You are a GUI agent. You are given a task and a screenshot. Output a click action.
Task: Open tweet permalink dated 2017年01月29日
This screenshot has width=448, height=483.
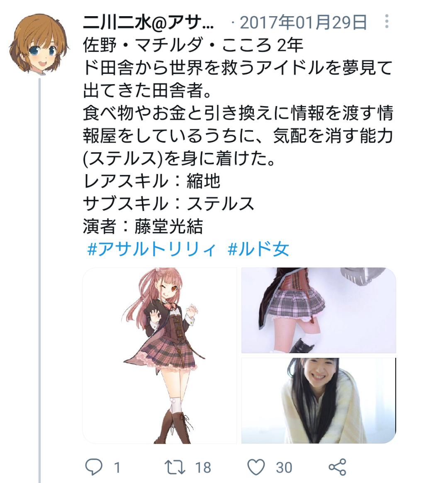(303, 22)
